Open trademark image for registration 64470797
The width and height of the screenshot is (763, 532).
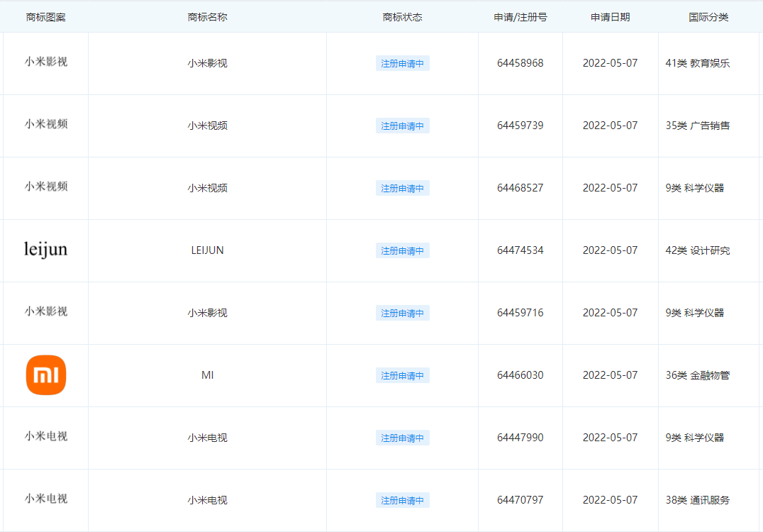coord(46,499)
